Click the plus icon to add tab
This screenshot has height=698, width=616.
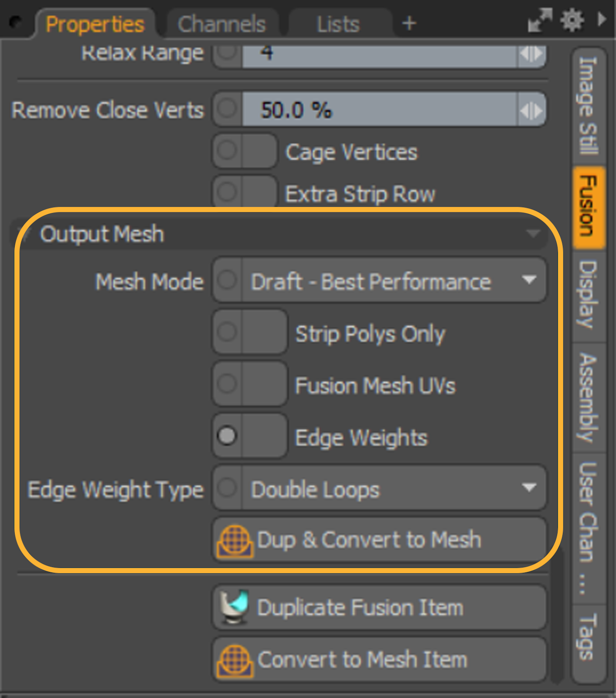409,23
